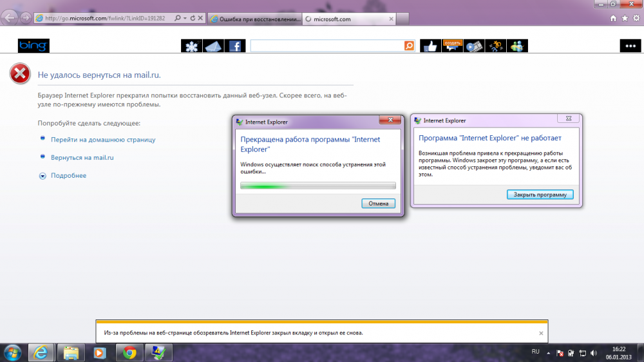This screenshot has width=644, height=362.
Task: Open the Facebook icon in Bing bar
Action: [235, 46]
